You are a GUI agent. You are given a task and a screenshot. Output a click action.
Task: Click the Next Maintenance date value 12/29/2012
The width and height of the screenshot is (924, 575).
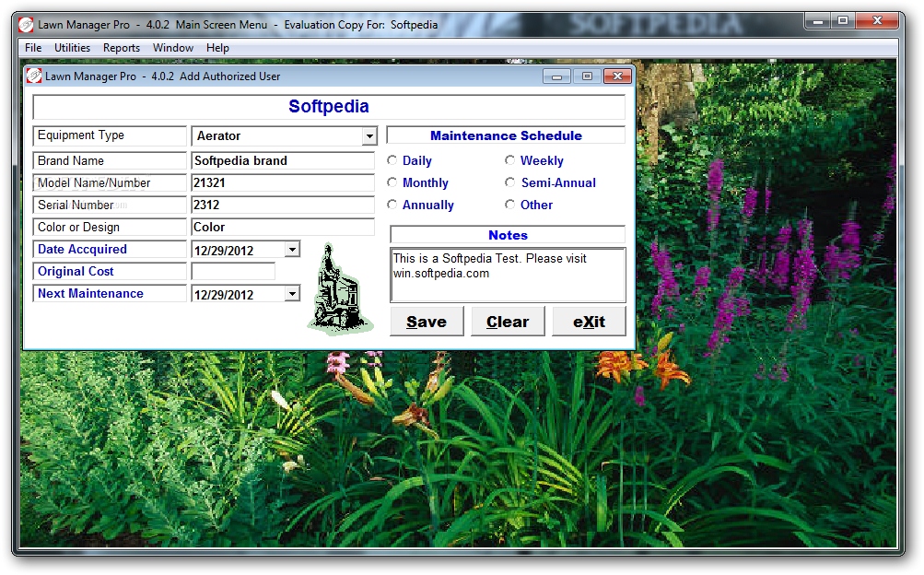tap(224, 295)
